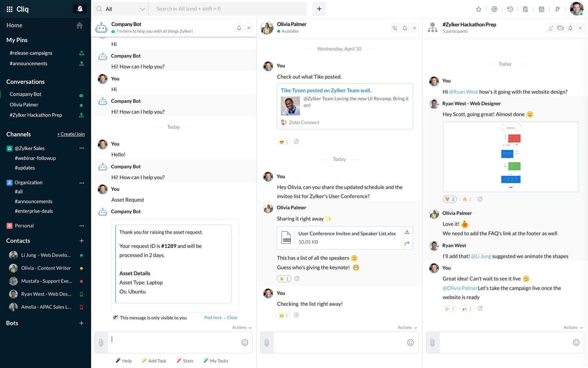Click the Create/Join channels link
Image resolution: width=588 pixels, height=368 pixels.
[x=71, y=134]
